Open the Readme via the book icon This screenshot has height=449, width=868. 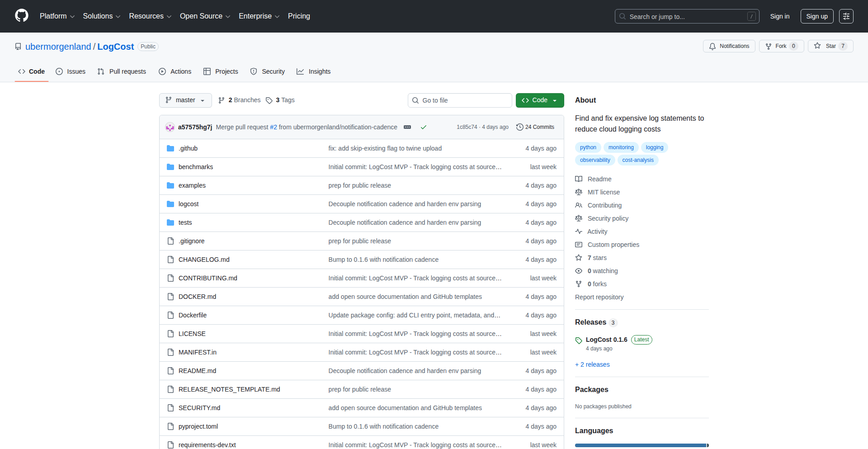[x=579, y=179]
